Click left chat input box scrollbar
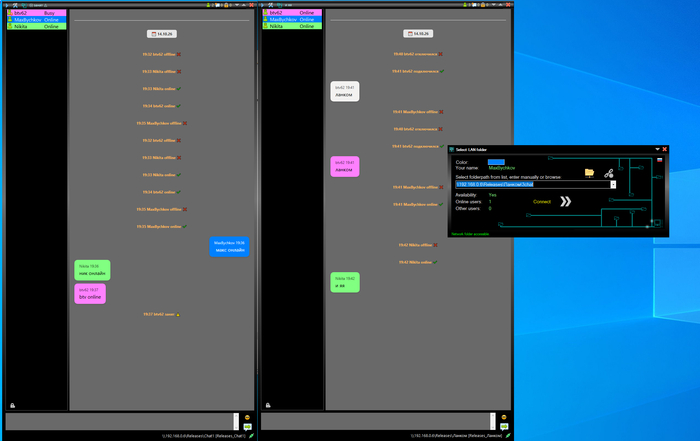Viewport: 700px width, 441px height. point(236,421)
